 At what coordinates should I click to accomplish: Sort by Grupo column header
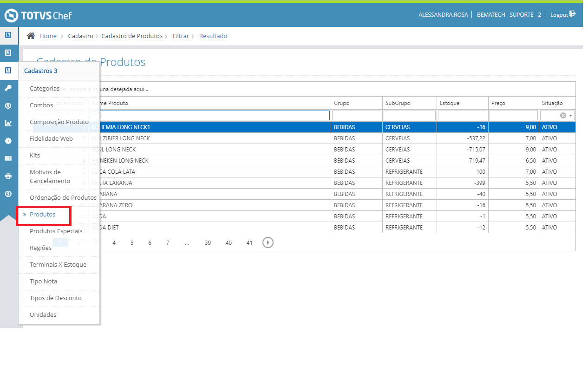tap(357, 103)
